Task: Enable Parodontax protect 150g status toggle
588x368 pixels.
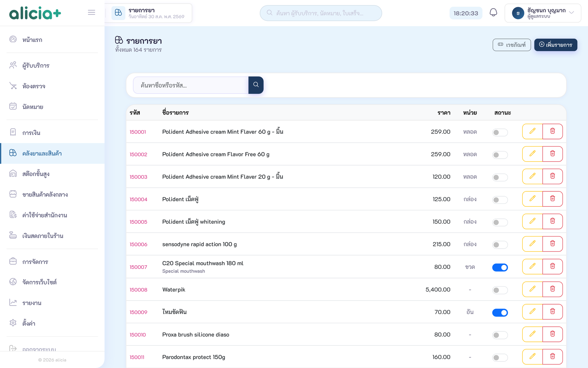Action: click(500, 358)
